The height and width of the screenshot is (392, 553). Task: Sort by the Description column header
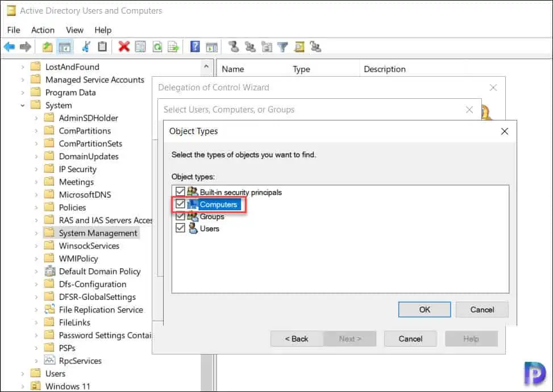(384, 69)
